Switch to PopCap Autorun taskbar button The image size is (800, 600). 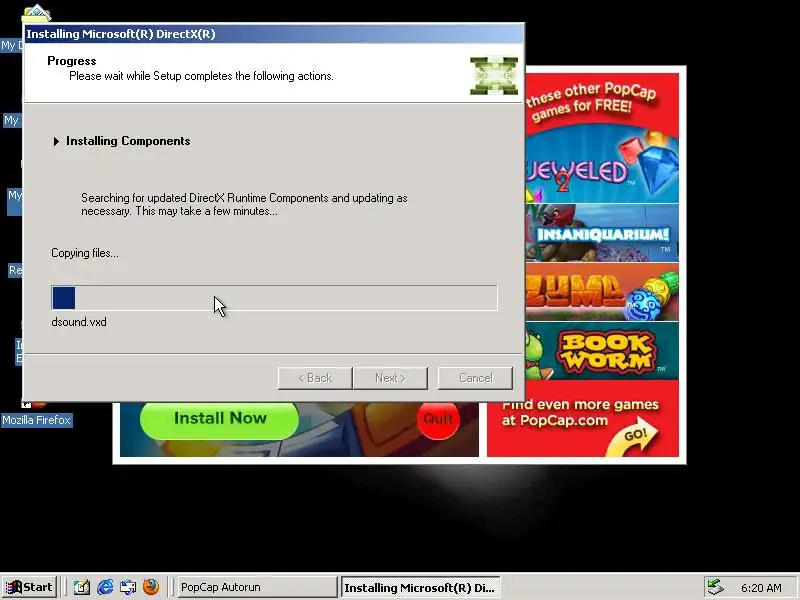(257, 587)
